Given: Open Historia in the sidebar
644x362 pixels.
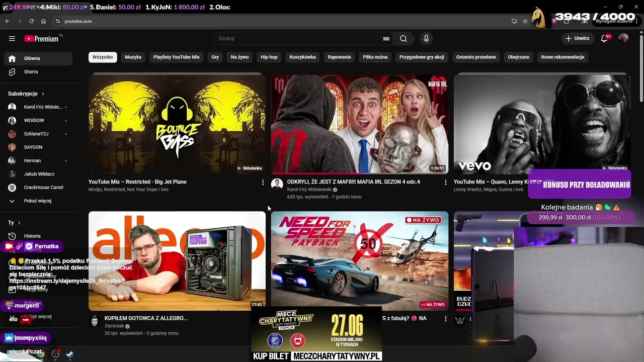Looking at the screenshot, I should coord(38,236).
